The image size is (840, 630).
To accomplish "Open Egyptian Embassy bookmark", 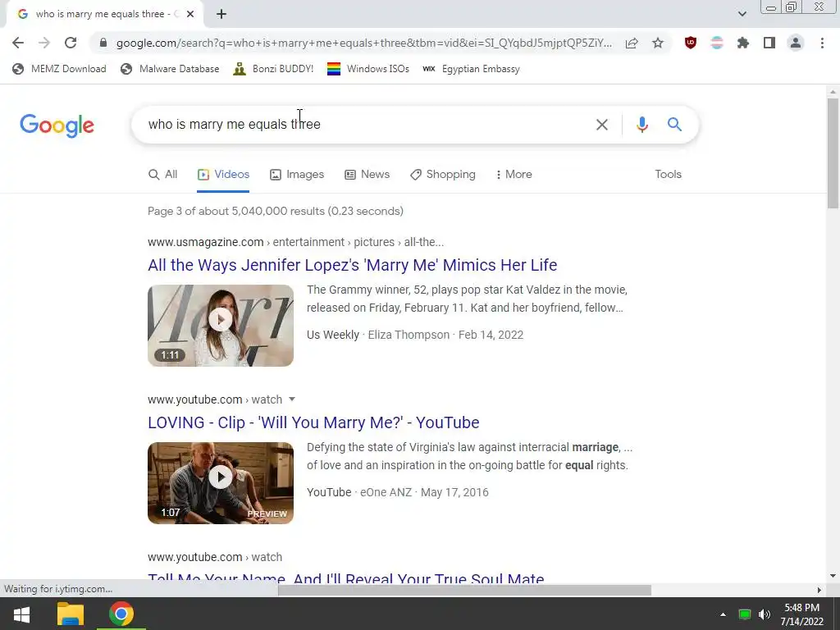I will pos(471,69).
